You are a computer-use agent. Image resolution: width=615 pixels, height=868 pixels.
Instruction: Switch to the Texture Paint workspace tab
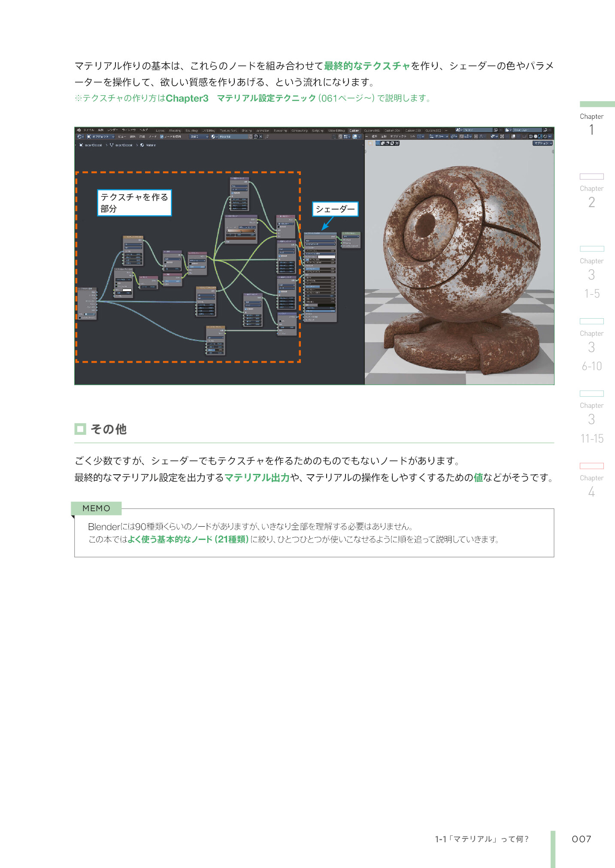click(x=228, y=130)
